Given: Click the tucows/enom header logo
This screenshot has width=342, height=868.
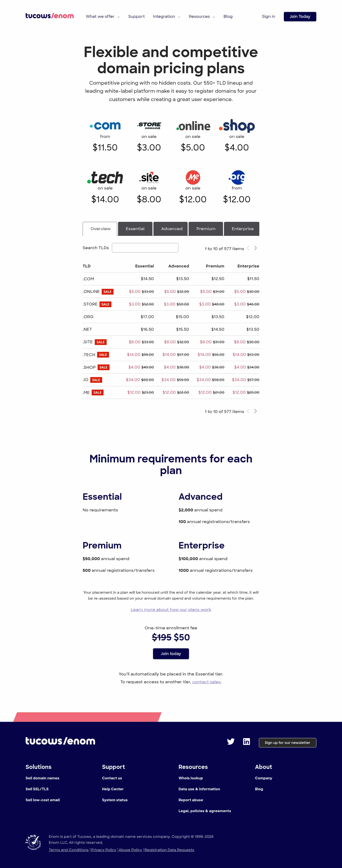Looking at the screenshot, I should click(x=49, y=16).
